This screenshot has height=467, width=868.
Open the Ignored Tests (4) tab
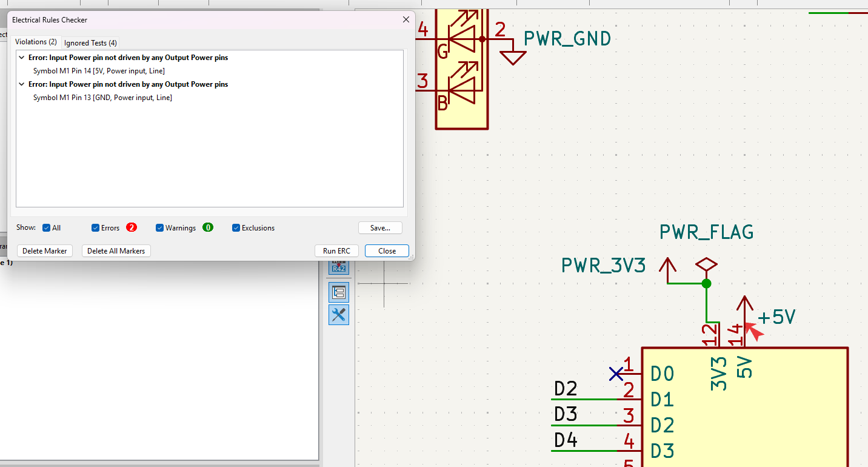click(x=91, y=43)
